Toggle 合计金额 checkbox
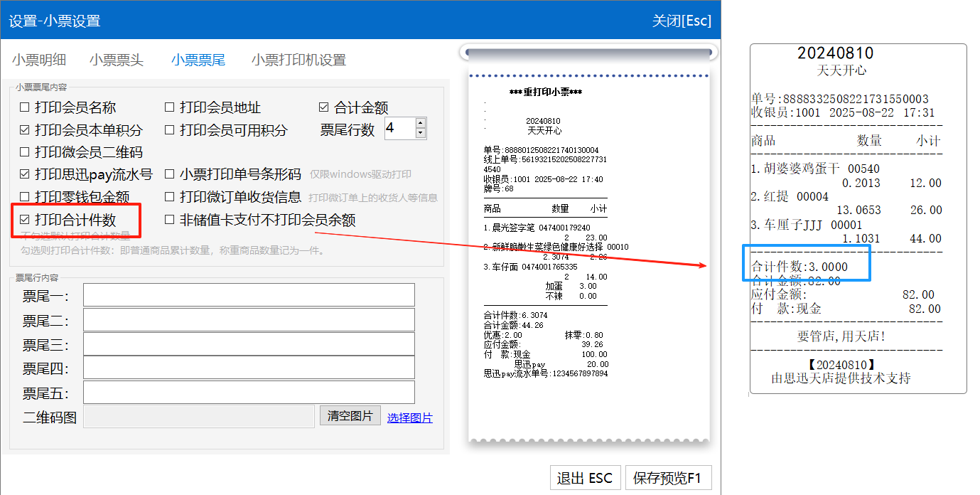 tap(324, 108)
